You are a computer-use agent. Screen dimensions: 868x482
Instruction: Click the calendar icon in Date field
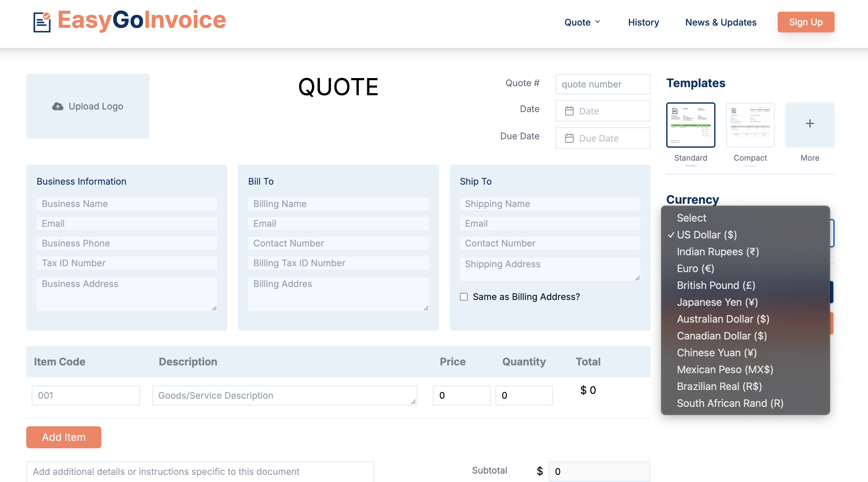569,111
